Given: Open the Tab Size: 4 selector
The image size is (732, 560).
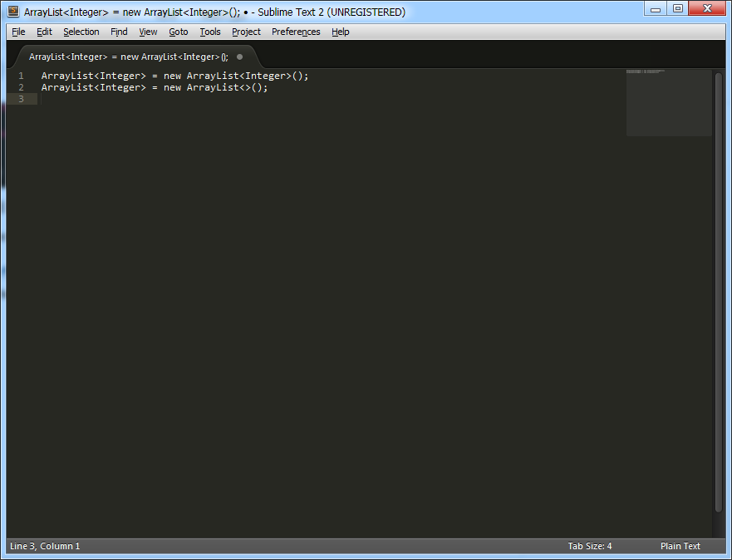Looking at the screenshot, I should point(590,546).
